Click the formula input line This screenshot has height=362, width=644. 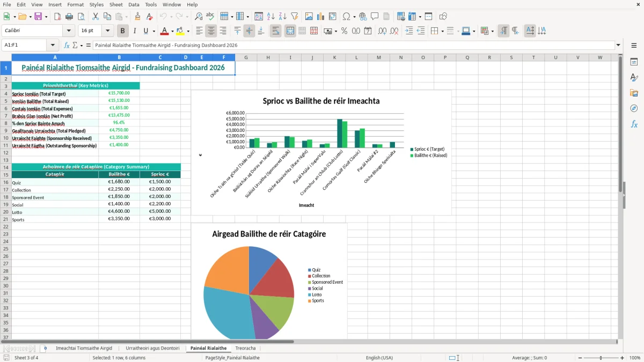(x=353, y=45)
